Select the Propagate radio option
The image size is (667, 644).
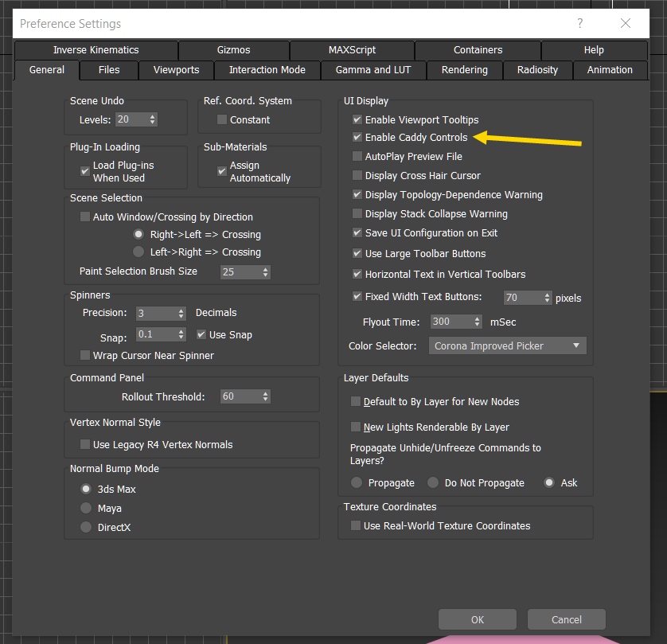pos(357,482)
